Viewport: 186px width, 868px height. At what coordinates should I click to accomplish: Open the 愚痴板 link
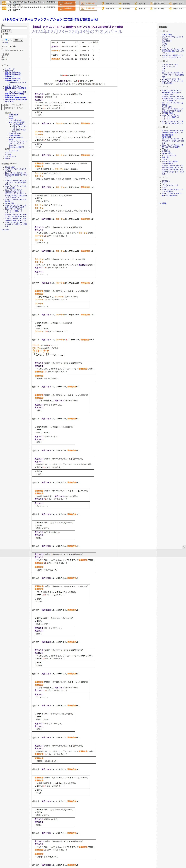[11, 139]
